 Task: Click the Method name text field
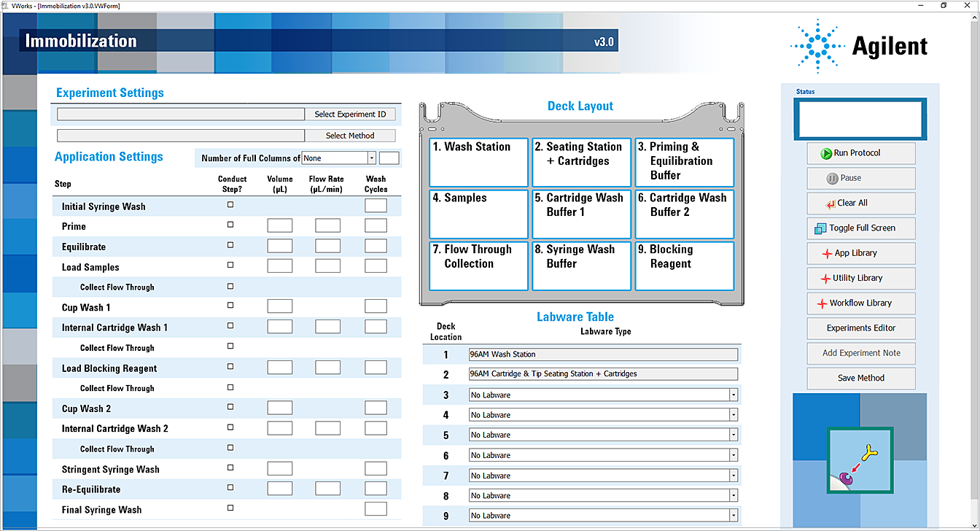point(181,136)
